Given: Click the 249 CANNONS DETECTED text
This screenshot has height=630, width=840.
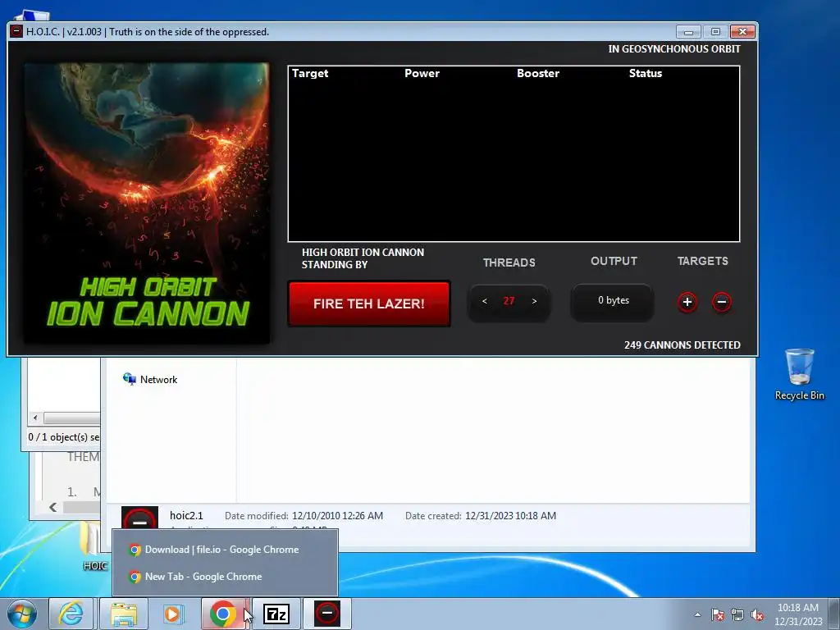Looking at the screenshot, I should [x=682, y=345].
